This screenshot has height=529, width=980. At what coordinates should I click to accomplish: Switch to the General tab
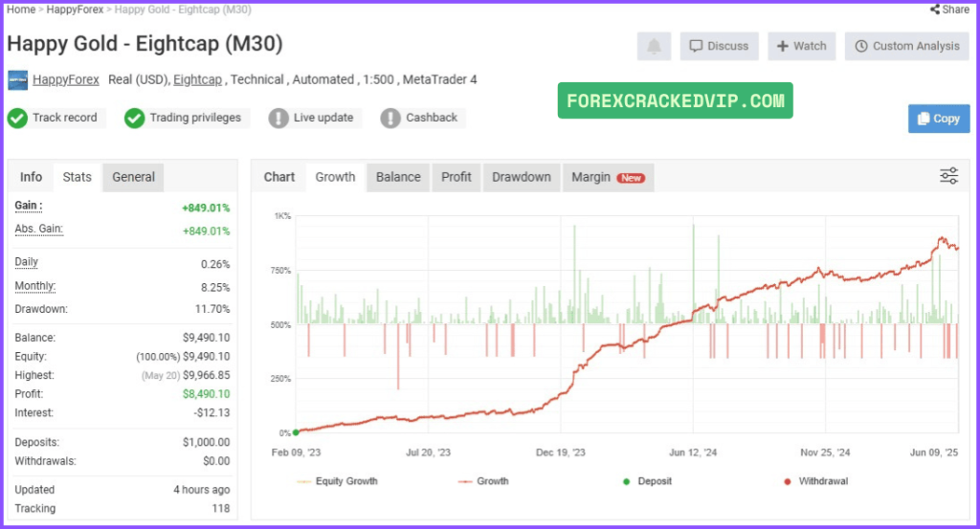pos(133,177)
